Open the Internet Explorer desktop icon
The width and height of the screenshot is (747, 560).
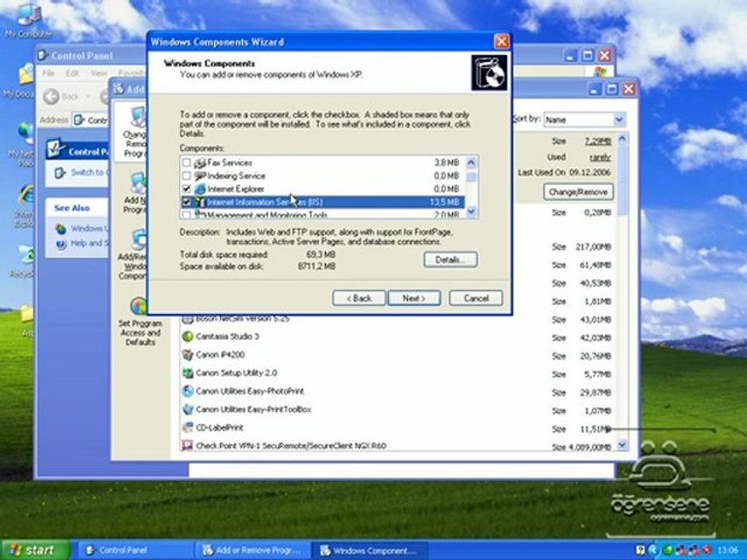(x=26, y=205)
